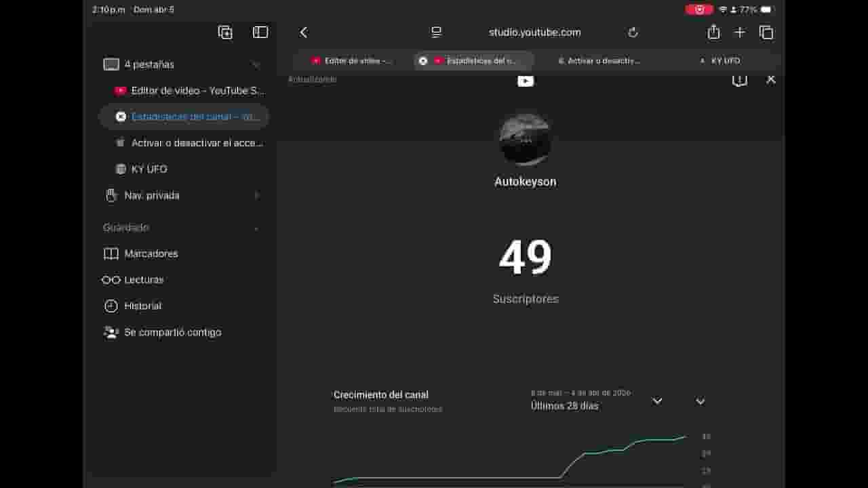Tap the studio.youtube.com address field
Viewport: 868px width, 488px height.
534,33
